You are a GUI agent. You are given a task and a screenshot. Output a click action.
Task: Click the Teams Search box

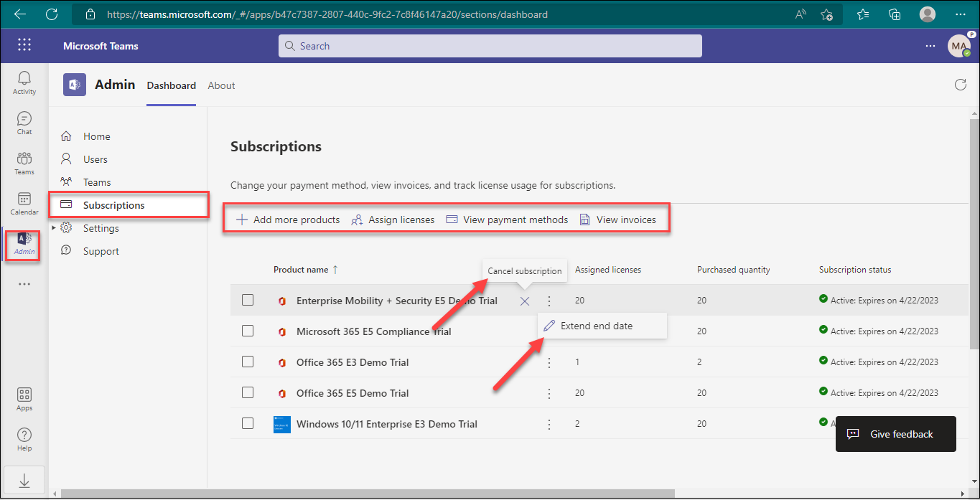pos(490,46)
